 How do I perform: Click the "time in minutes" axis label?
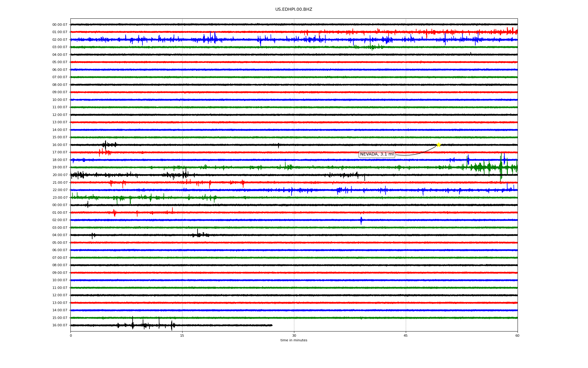294,340
